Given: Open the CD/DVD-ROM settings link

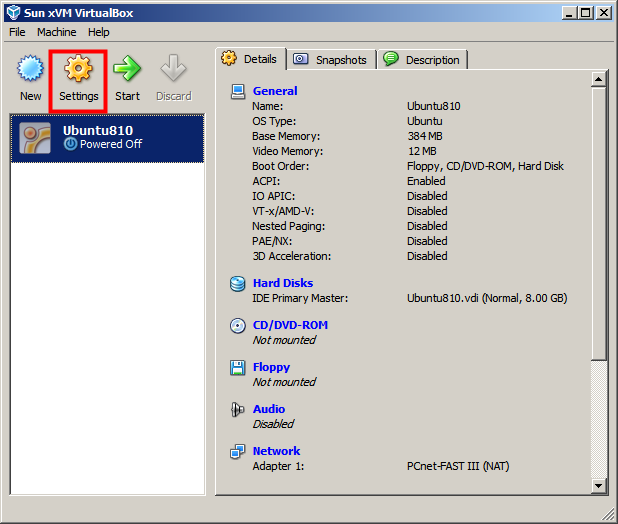Looking at the screenshot, I should point(290,325).
